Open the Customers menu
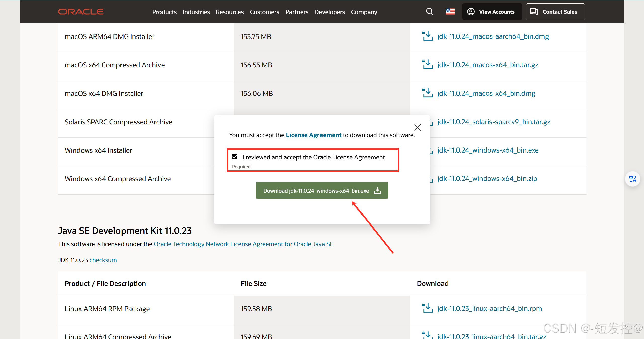Viewport: 644px width, 339px height. click(264, 12)
